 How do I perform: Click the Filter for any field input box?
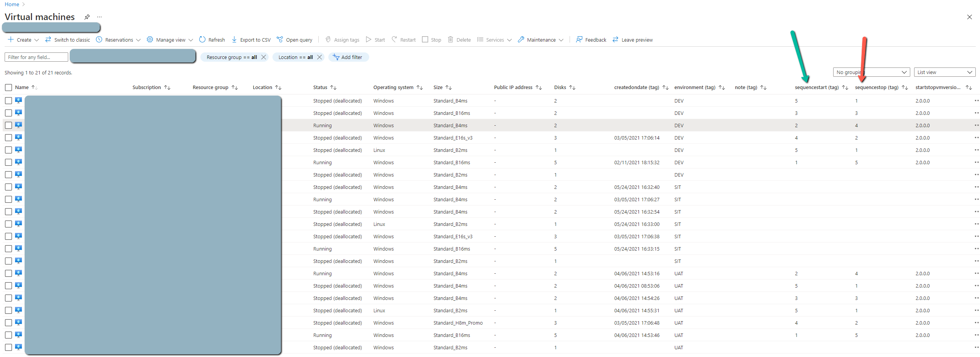(36, 57)
